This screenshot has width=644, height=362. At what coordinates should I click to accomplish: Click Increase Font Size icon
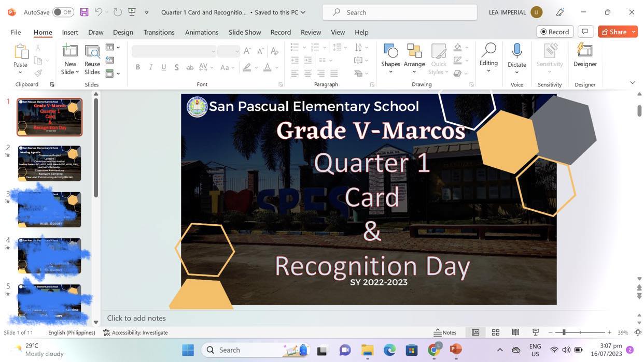click(247, 51)
